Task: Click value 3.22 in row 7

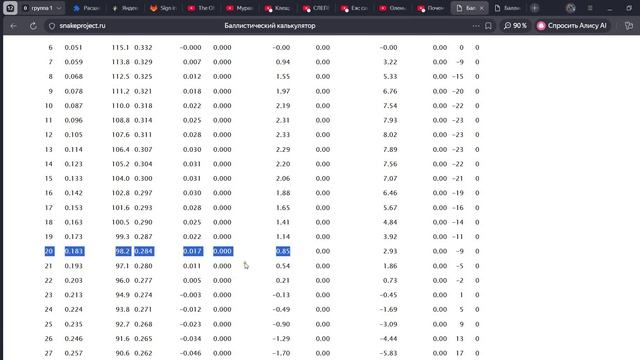Action: click(x=390, y=62)
